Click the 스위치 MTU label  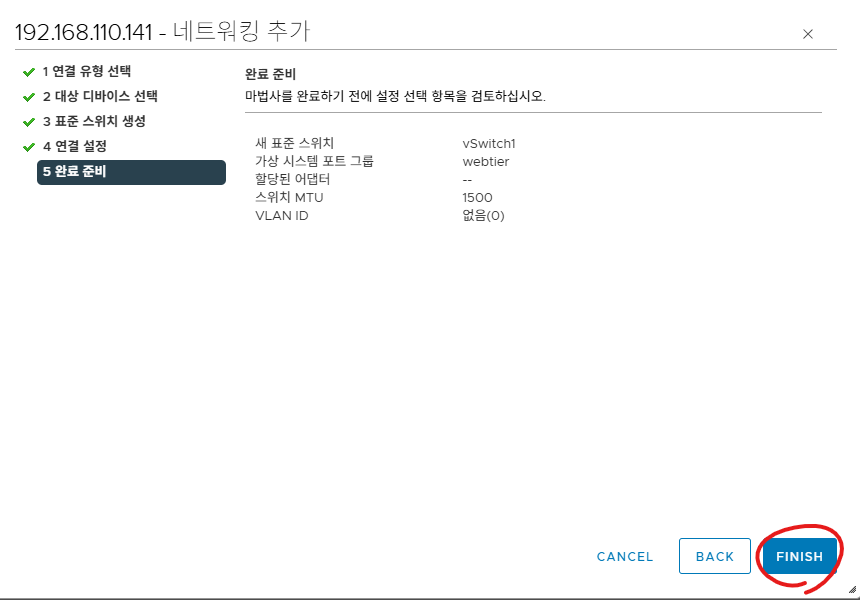289,197
